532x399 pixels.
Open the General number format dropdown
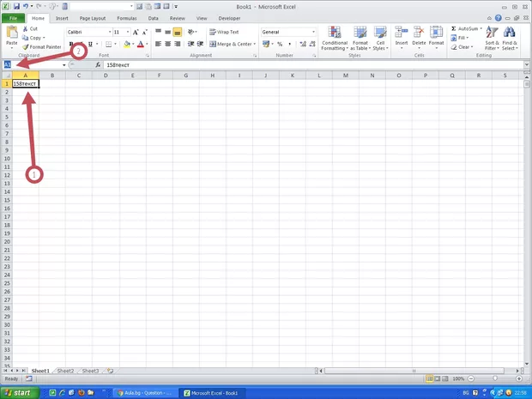tap(313, 32)
